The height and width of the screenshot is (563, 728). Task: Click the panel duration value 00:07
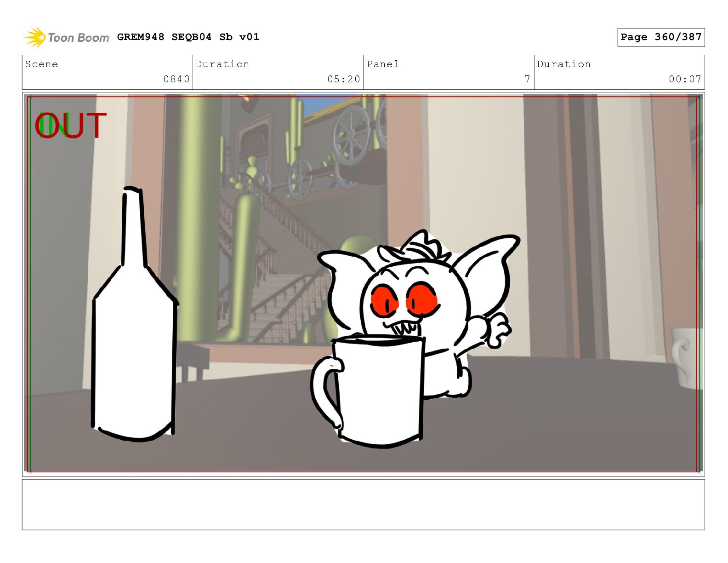685,79
